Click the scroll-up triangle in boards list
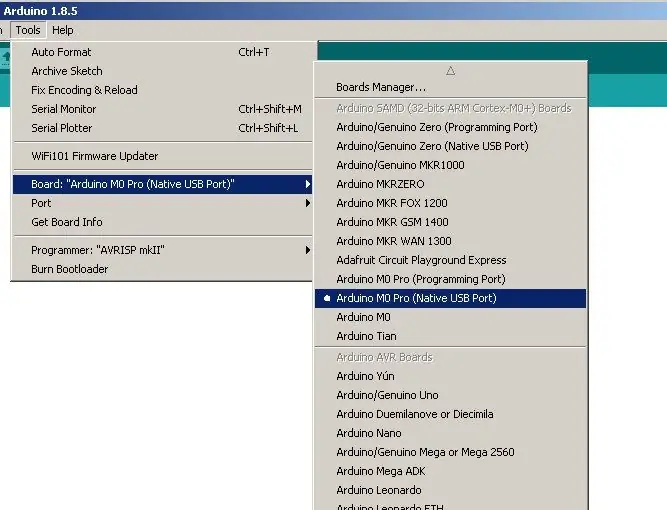Screen dimensions: 667x510 pos(450,71)
